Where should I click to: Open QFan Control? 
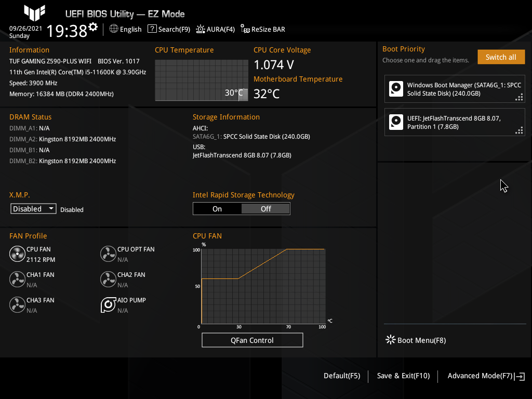point(252,340)
